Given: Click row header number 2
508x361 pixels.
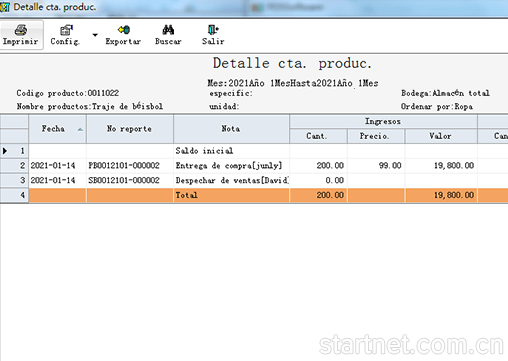Looking at the screenshot, I should pyautogui.click(x=14, y=166).
